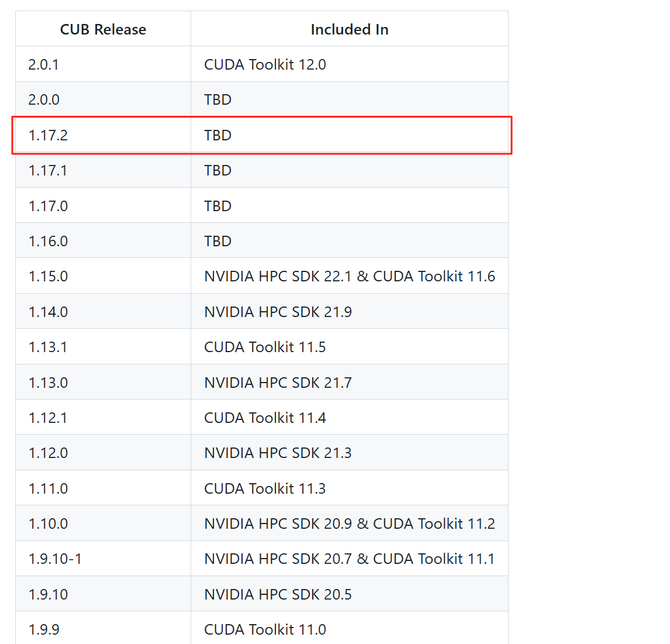Select the 1.12.1 release cell
This screenshot has height=644, width=670.
[103, 417]
